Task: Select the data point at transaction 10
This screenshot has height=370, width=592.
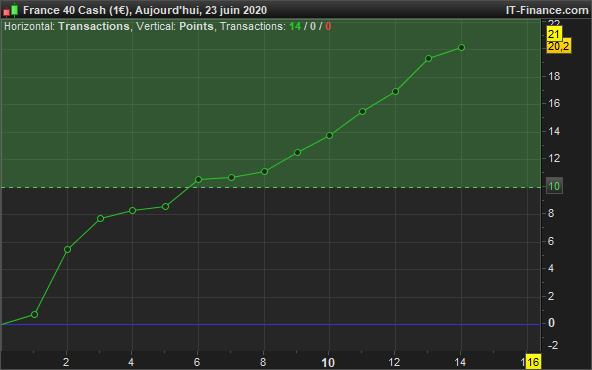Action: (x=329, y=136)
